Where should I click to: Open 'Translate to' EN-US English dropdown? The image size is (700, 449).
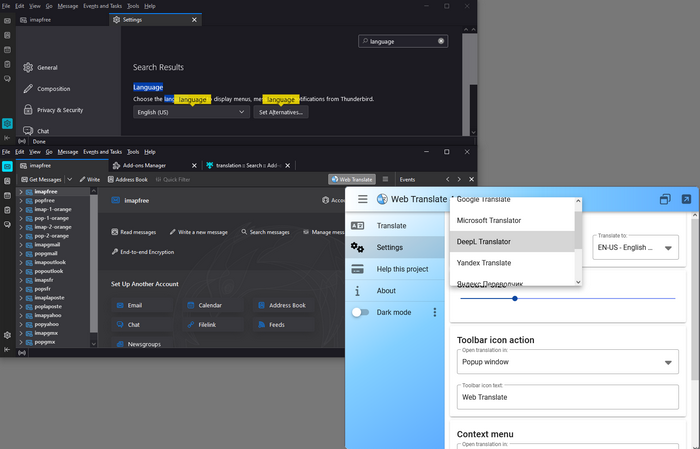(x=635, y=247)
